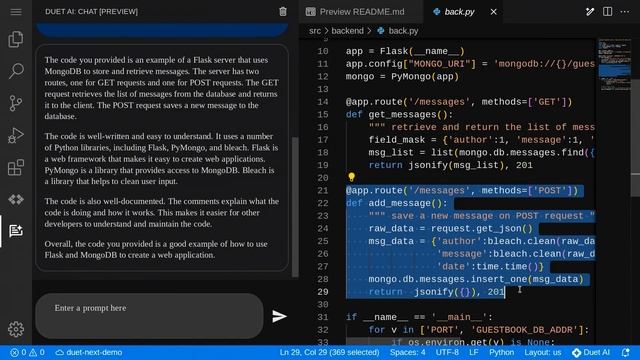Screen dimensions: 640x360
Task: Click Ln 29, Col 29 status
Action: (329, 352)
